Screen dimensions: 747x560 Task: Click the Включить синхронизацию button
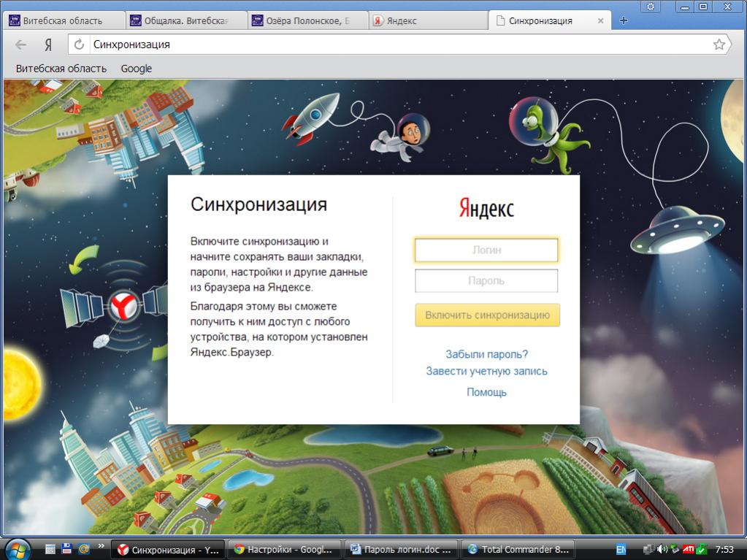click(487, 315)
